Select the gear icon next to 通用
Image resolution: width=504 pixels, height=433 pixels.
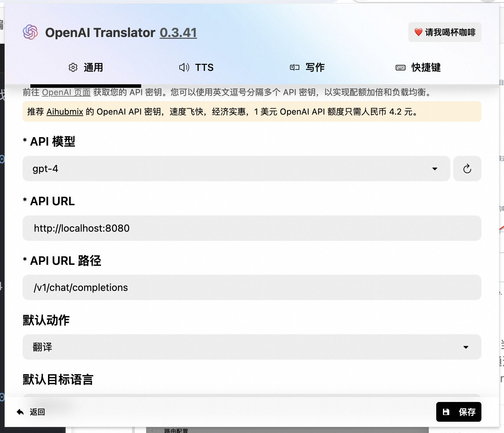[x=73, y=67]
